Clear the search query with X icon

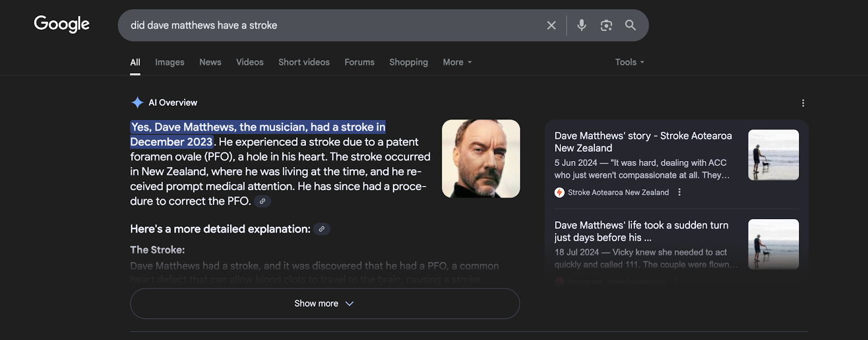pos(551,25)
